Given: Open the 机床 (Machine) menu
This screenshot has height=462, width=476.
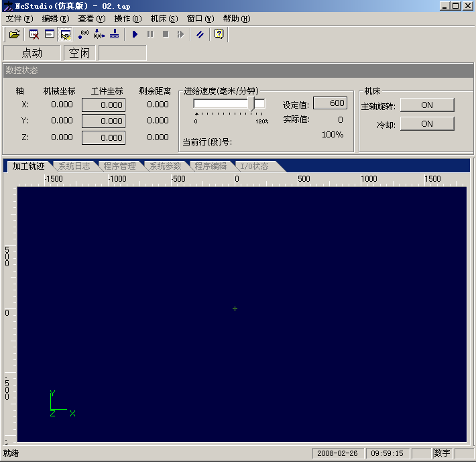Looking at the screenshot, I should (164, 19).
